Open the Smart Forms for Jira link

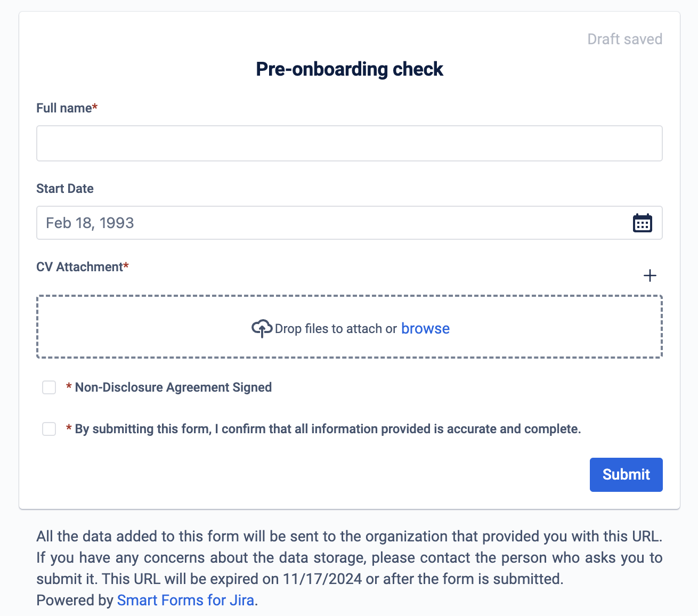pos(185,600)
